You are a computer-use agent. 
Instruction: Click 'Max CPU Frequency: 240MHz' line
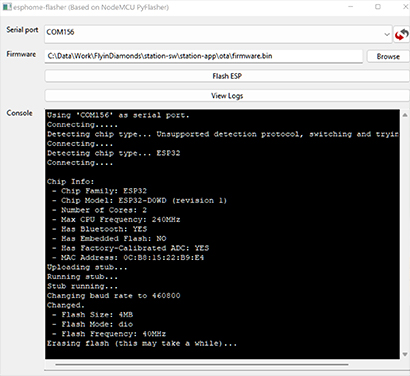[116, 220]
